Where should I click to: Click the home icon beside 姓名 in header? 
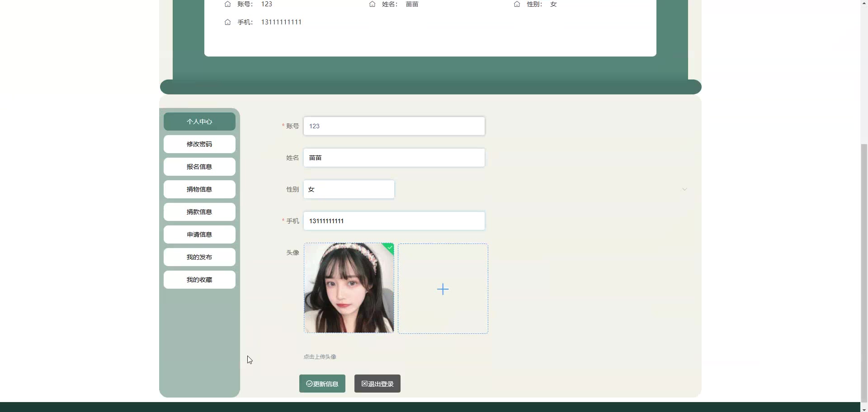click(x=373, y=4)
